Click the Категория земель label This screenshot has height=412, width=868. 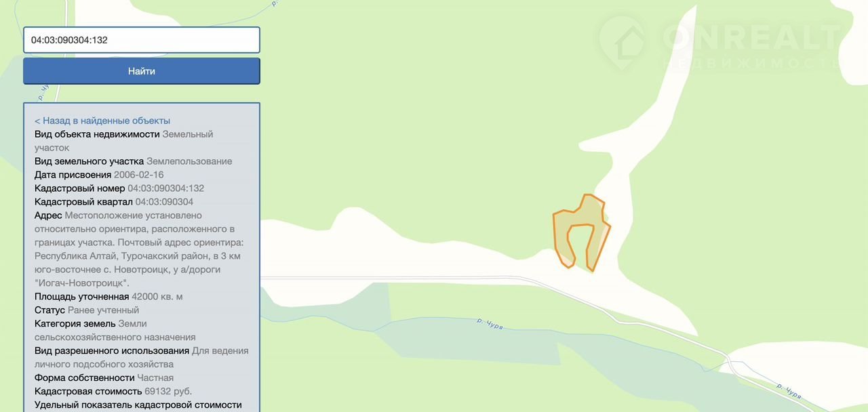[75, 324]
